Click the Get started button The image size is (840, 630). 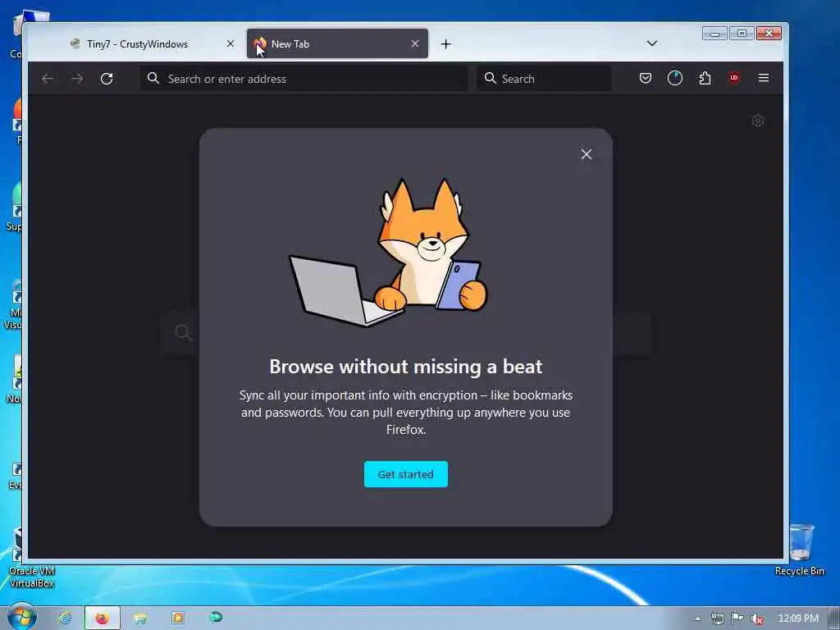click(405, 474)
